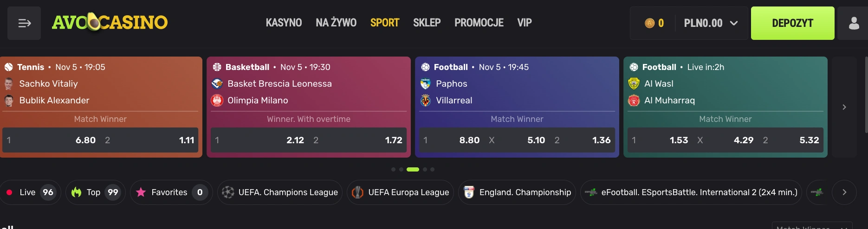
Task: Go to the Kasyno menu item
Action: click(284, 23)
